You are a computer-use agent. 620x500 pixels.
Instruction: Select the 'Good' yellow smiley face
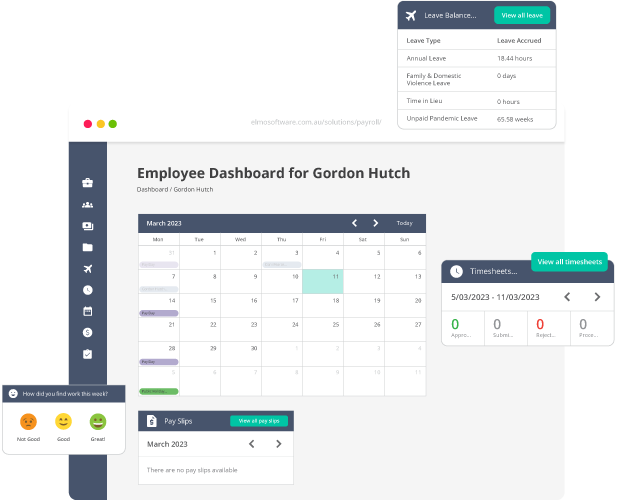click(x=63, y=422)
